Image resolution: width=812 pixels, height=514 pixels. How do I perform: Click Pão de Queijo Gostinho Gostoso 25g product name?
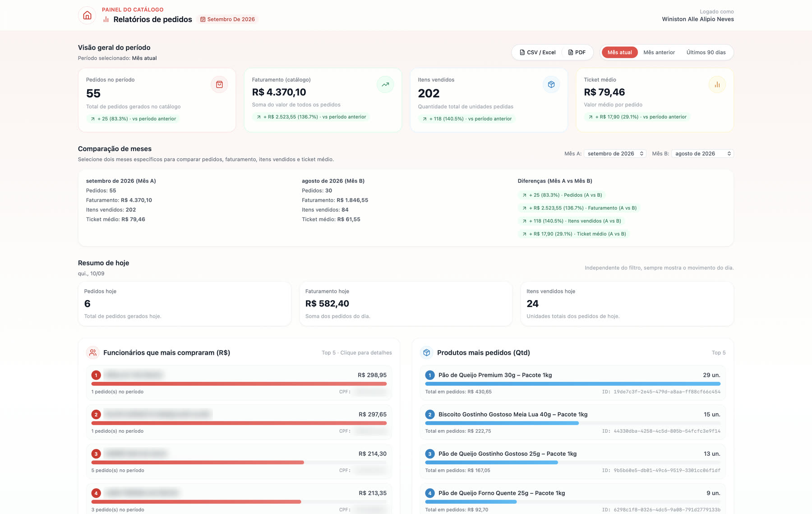coord(507,454)
